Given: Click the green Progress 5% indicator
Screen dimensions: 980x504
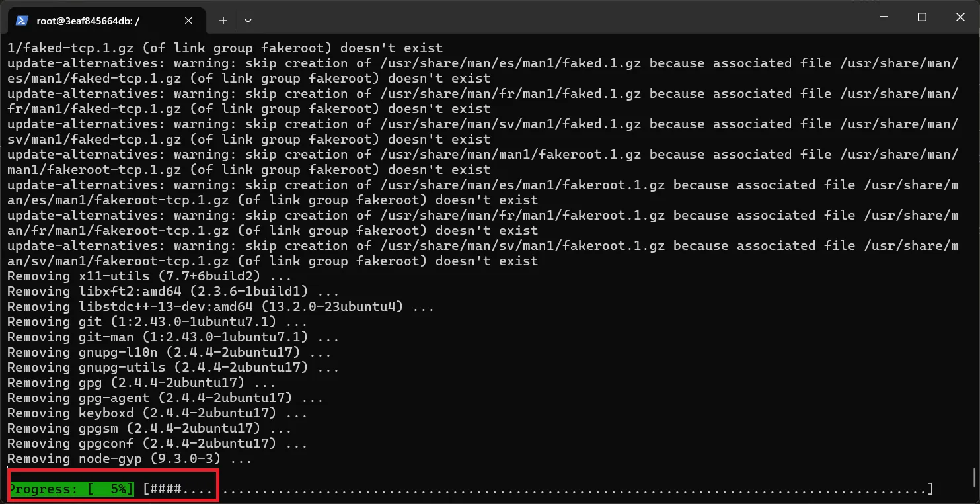Looking at the screenshot, I should [x=71, y=489].
